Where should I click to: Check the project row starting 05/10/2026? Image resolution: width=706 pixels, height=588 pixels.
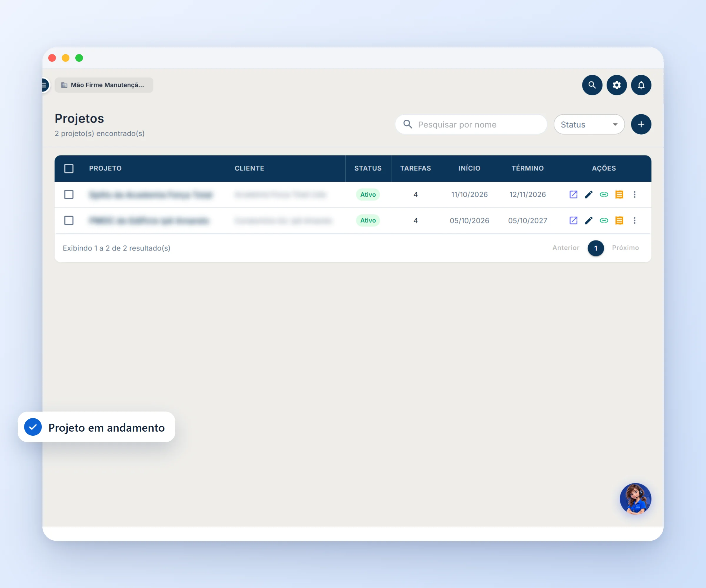tap(69, 220)
